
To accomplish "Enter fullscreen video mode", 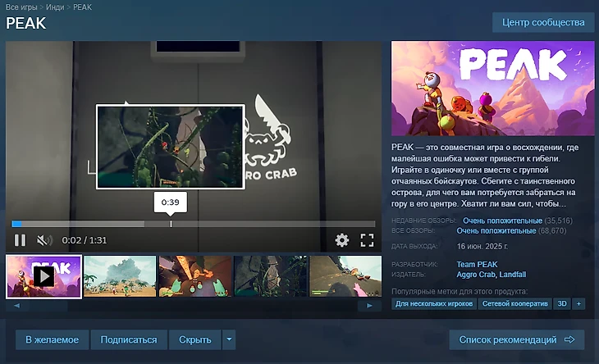I will coord(367,240).
